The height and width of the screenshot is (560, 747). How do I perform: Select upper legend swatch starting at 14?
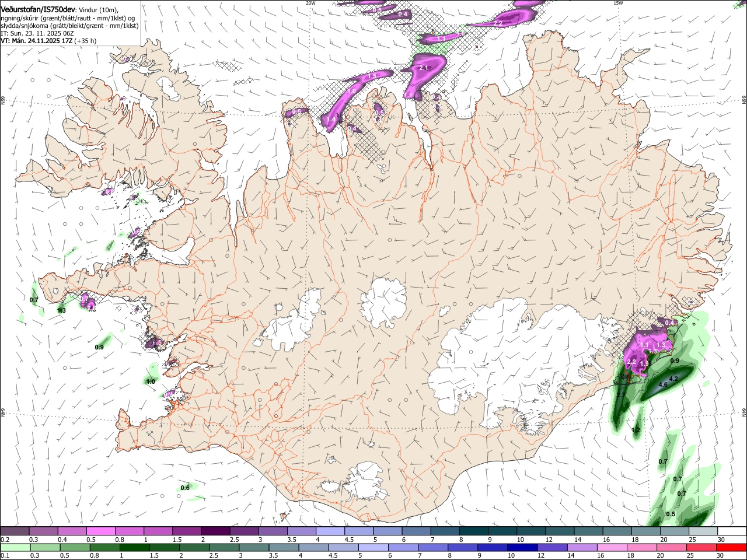(x=588, y=531)
